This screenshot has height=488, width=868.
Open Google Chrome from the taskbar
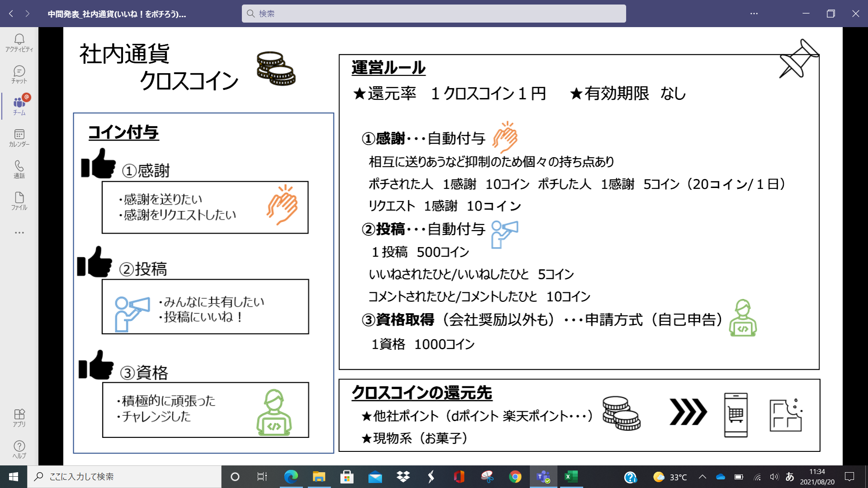pyautogui.click(x=515, y=477)
